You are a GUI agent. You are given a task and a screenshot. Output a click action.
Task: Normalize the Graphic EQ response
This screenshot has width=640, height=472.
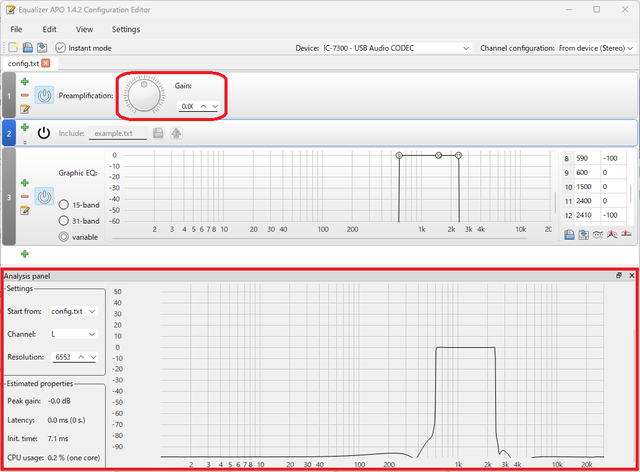[x=612, y=235]
